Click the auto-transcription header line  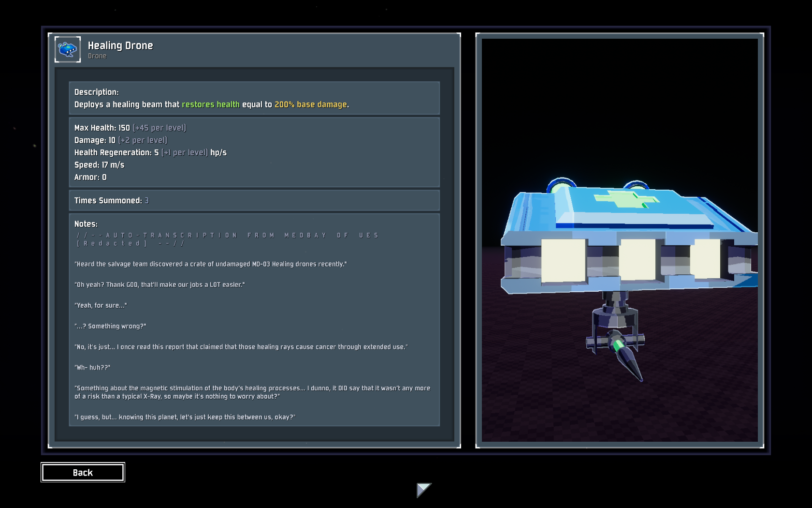[x=228, y=235]
